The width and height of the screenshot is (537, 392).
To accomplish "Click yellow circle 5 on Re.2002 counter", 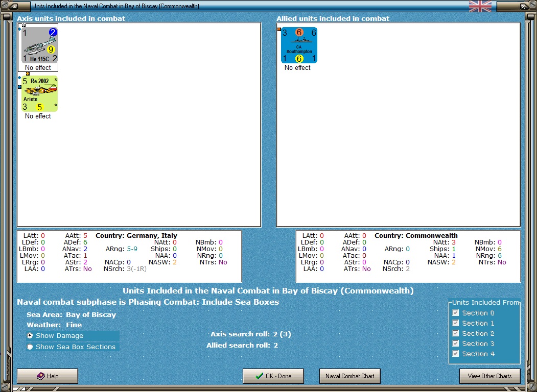I will point(40,107).
